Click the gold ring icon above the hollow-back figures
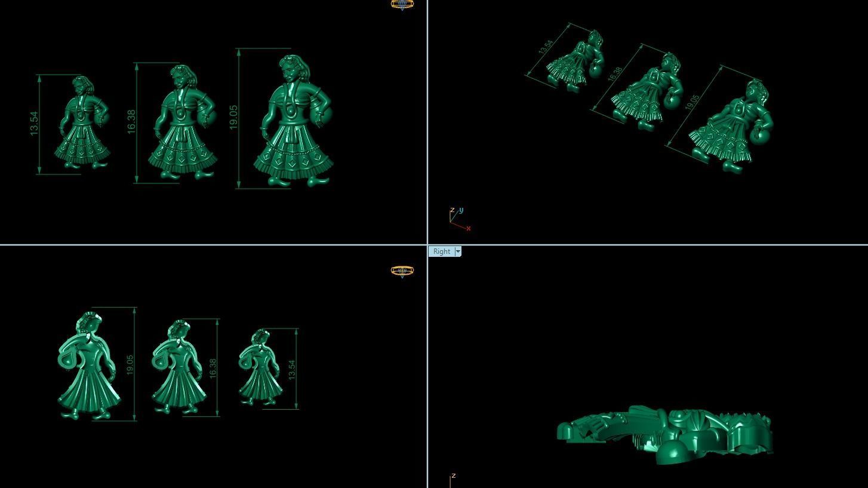The height and width of the screenshot is (488, 868). pos(402,272)
